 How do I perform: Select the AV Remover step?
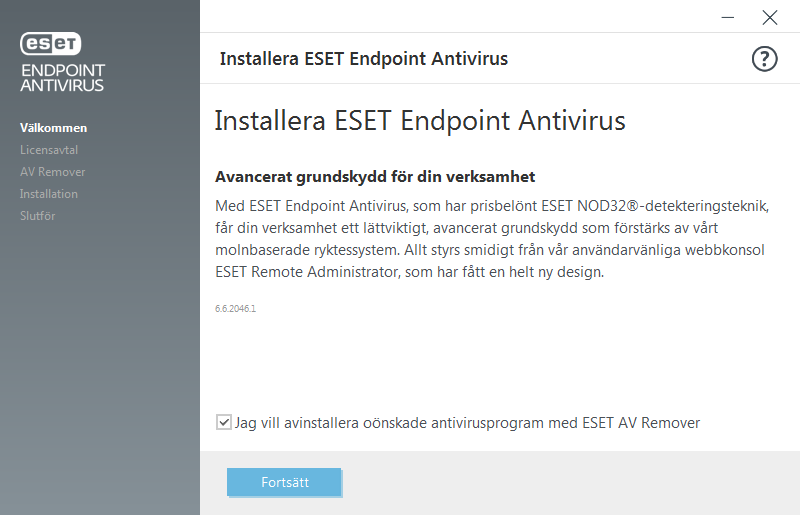pos(53,172)
